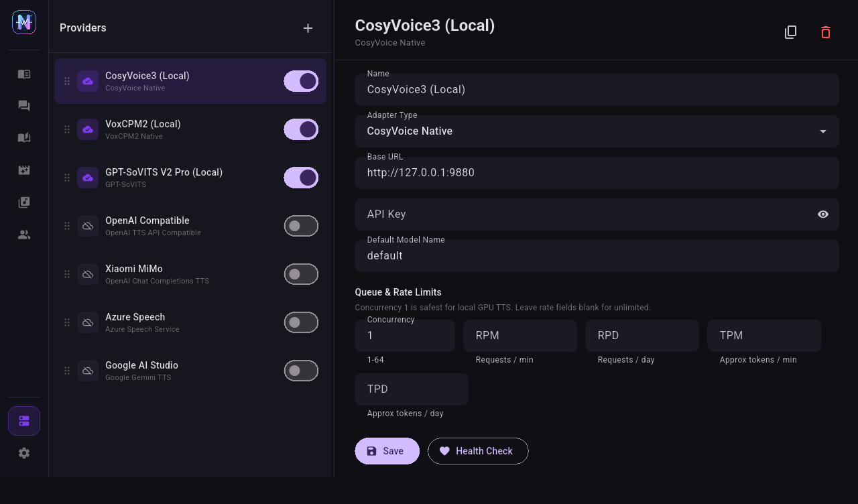
Task: Click the drag handle for Azure Speech
Action: (67, 322)
